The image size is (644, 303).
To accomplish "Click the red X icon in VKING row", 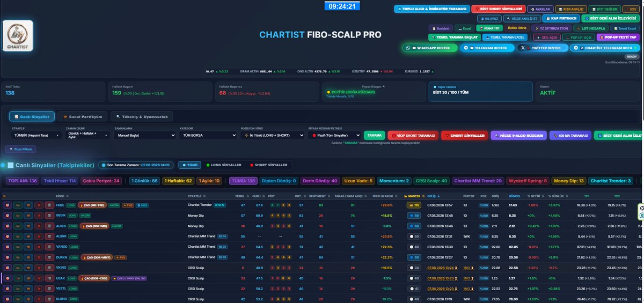I will [39, 268].
